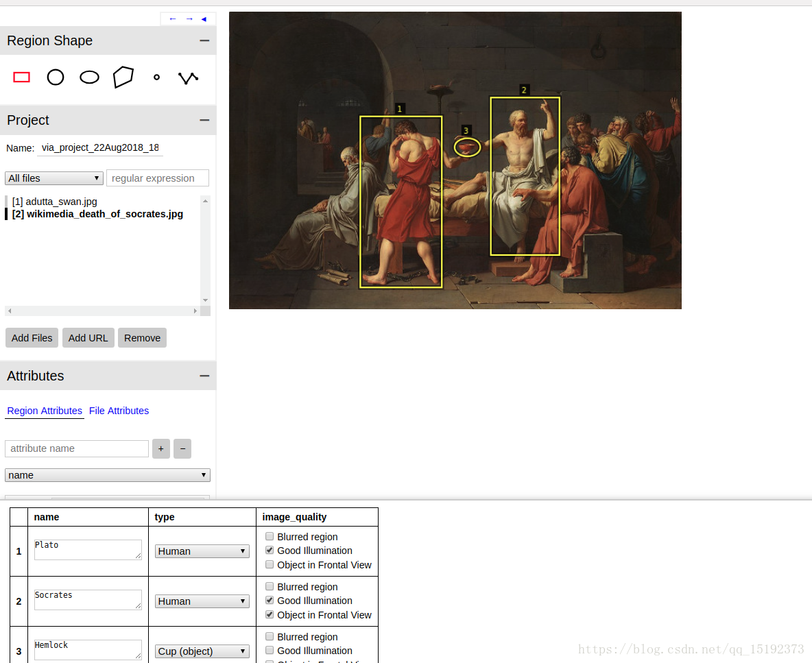Open type dropdown for Socrates row

point(202,601)
